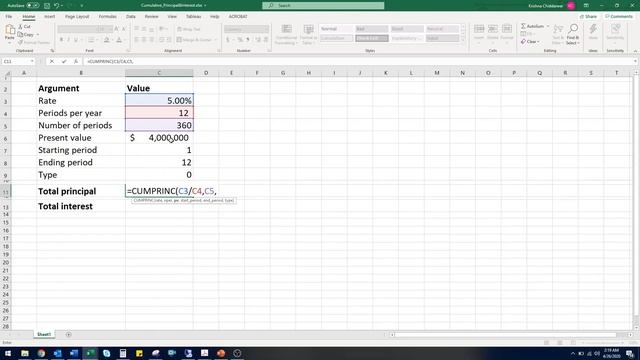640x360 pixels.
Task: Select the Rate value cell 5.00%
Action: [159, 100]
